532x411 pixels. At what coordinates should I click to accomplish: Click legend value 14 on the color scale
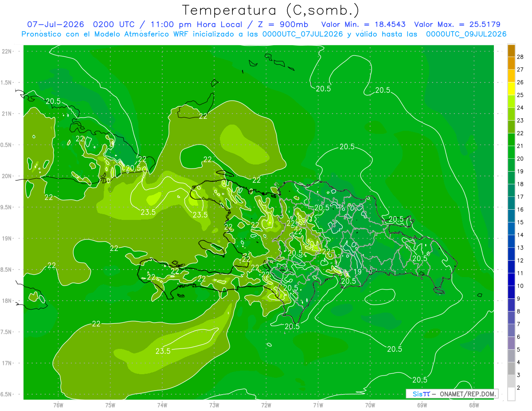520,235
